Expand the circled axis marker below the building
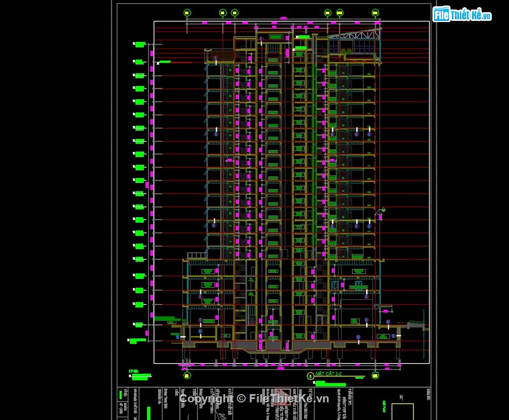 [x=187, y=376]
